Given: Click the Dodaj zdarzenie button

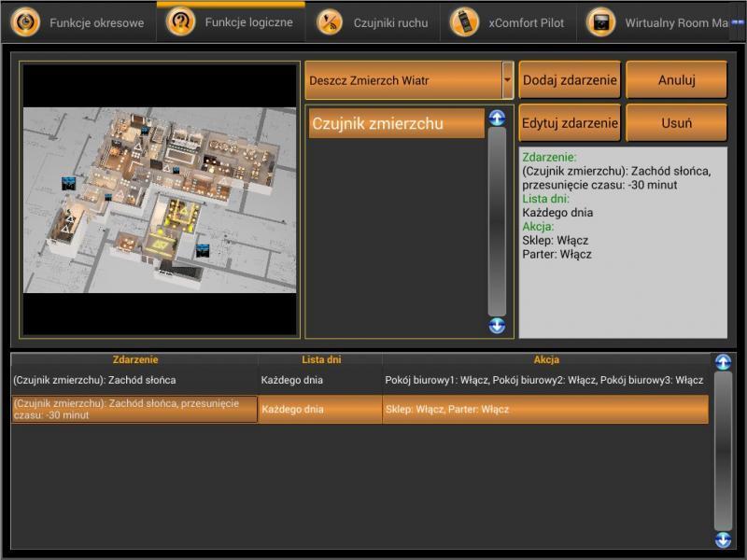Looking at the screenshot, I should (570, 80).
